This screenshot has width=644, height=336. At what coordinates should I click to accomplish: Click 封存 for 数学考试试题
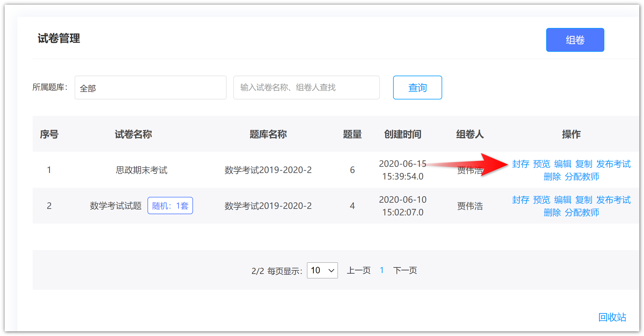pyautogui.click(x=520, y=200)
